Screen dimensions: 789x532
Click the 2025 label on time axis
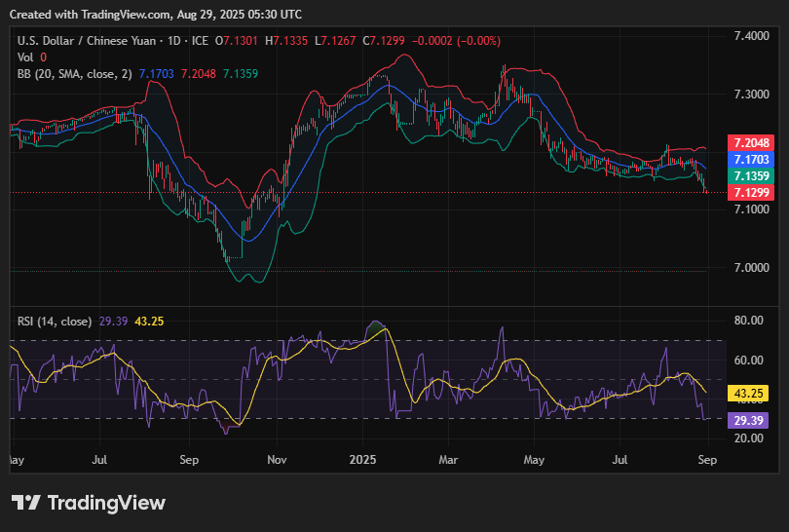362,460
